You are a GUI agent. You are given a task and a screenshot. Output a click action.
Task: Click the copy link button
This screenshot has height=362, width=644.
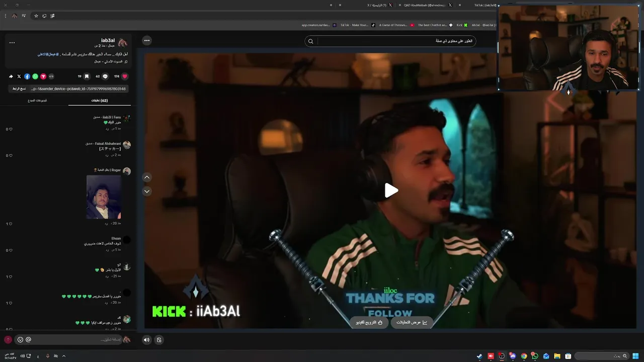(x=19, y=88)
